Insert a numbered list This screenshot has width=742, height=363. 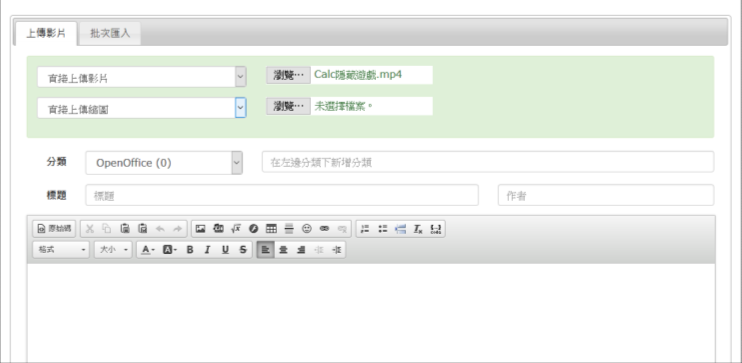(x=365, y=229)
